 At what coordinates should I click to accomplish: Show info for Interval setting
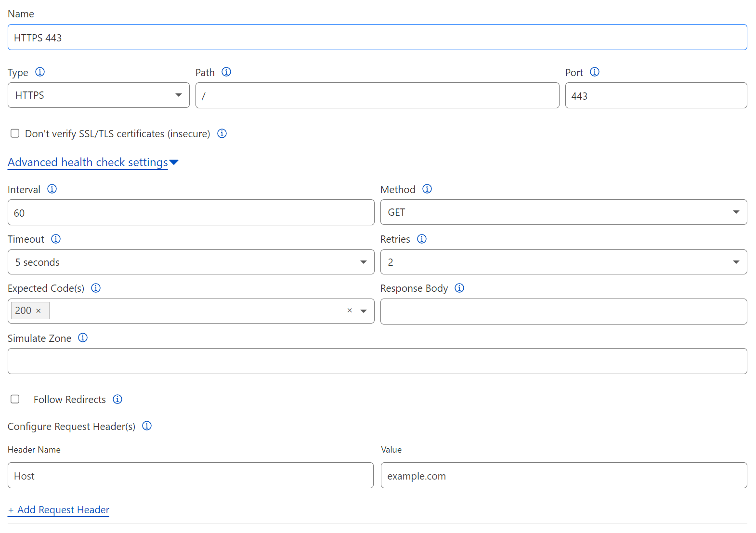pyautogui.click(x=52, y=189)
